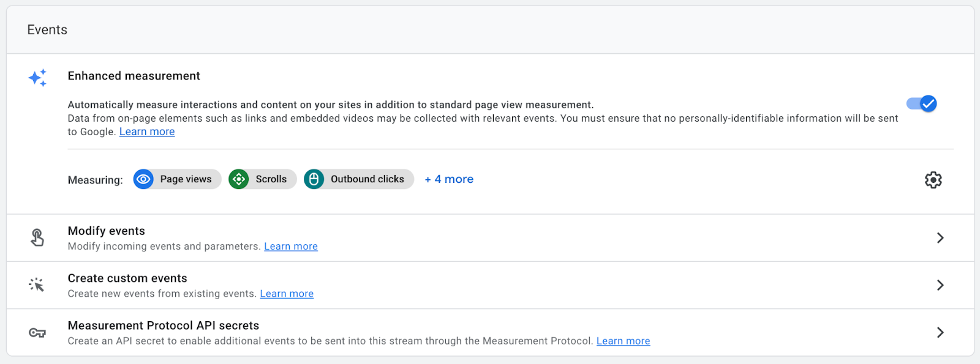Click the Page views eye icon

pos(143,179)
